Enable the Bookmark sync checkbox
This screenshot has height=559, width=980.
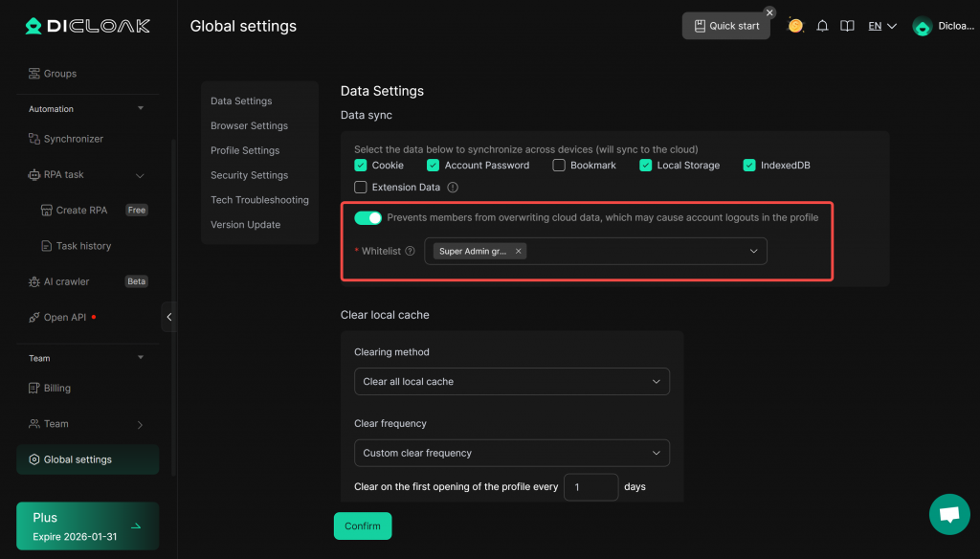click(559, 166)
